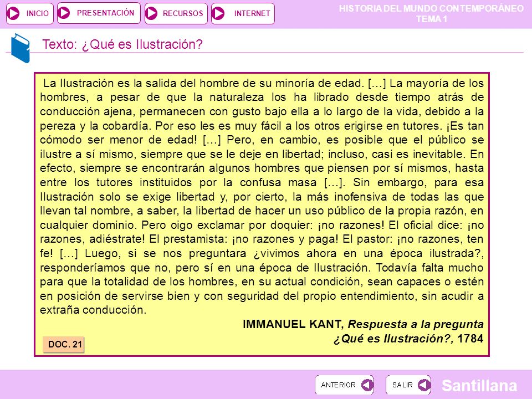Click the DOC. 21 label

[x=64, y=344]
